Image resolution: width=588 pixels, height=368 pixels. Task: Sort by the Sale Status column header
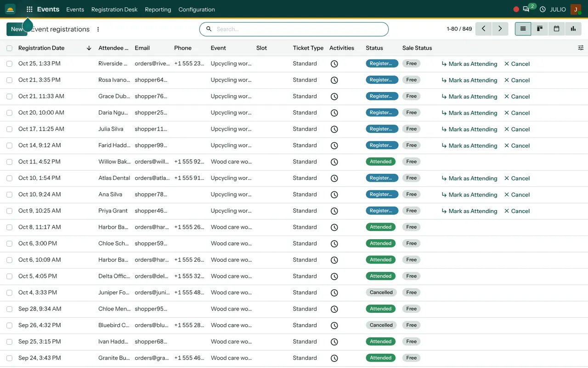pos(417,48)
